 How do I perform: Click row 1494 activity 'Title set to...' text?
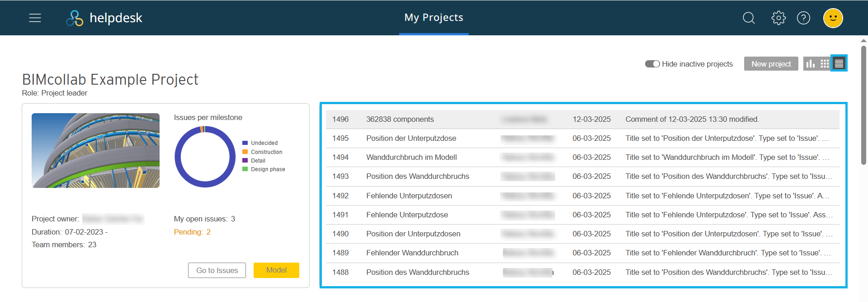pos(727,157)
